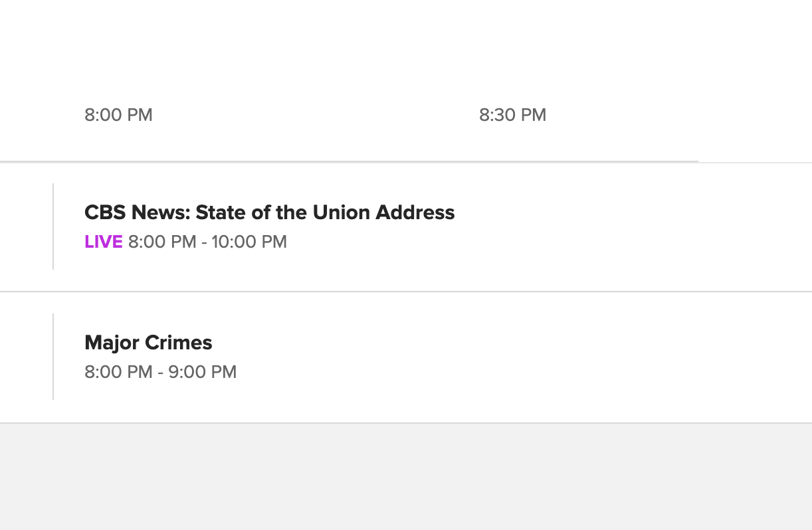Screen dimensions: 812x530
Task: Click the gray empty area below the listings
Action: pos(406,478)
